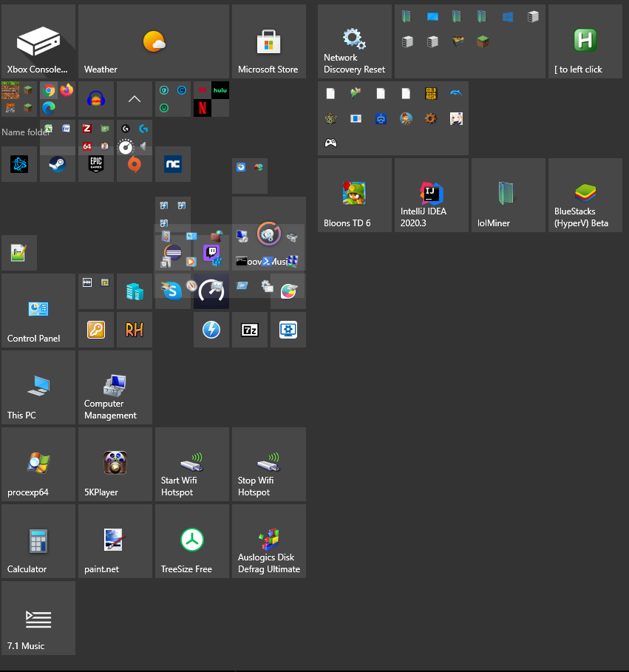
Task: Open IntelliJ IDEA 2020.3
Action: [431, 194]
